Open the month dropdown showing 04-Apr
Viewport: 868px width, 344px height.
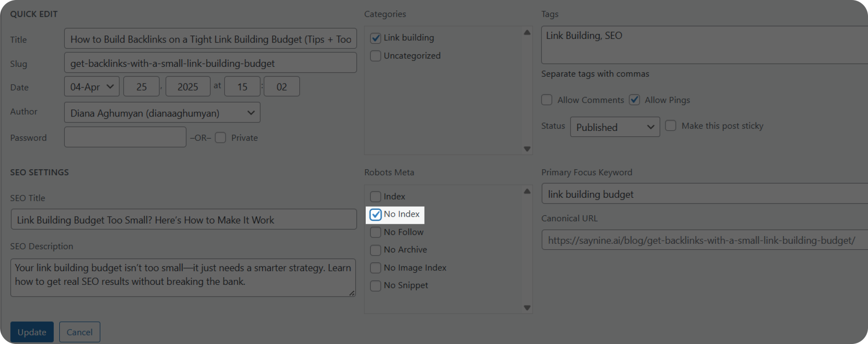point(92,87)
